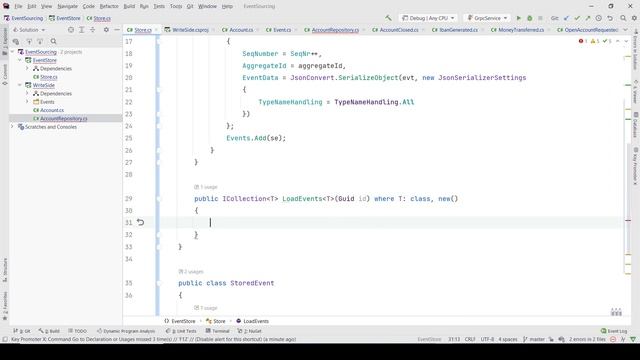Click UTF-8 encoding in status bar
Screen dimensions: 640x360
click(487, 339)
